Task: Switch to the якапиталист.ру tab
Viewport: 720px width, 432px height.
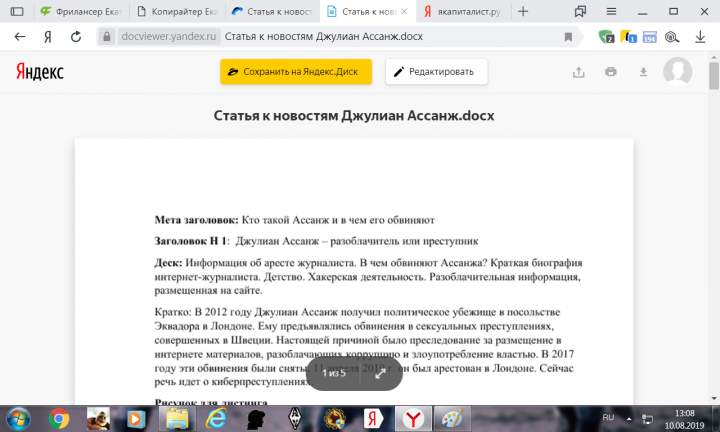Action: pyautogui.click(x=463, y=11)
